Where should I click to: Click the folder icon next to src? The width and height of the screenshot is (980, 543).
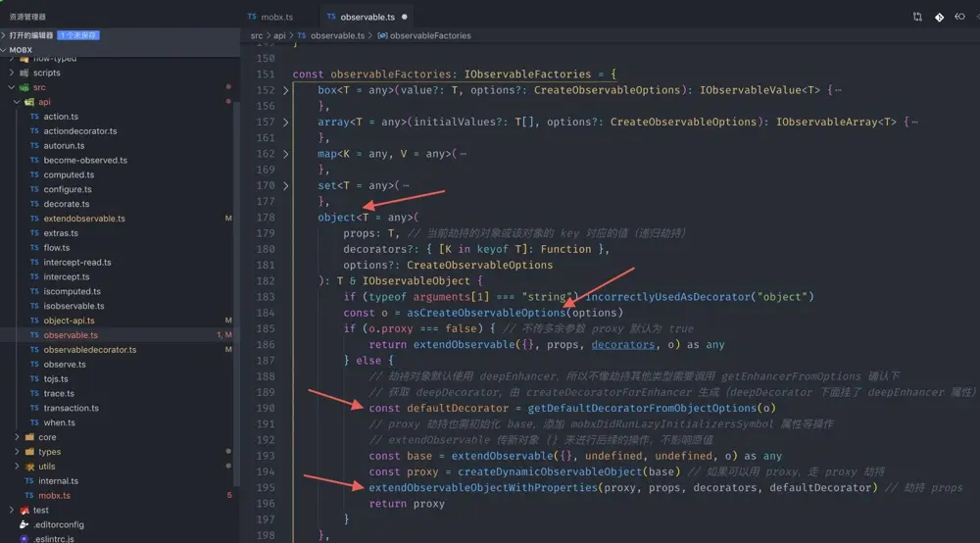(24, 87)
